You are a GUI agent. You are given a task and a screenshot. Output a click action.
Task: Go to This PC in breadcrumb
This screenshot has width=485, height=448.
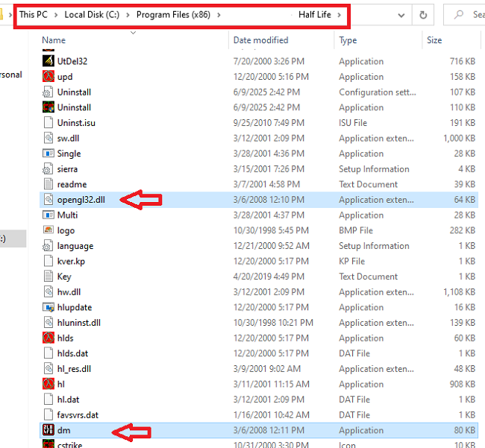click(x=34, y=14)
